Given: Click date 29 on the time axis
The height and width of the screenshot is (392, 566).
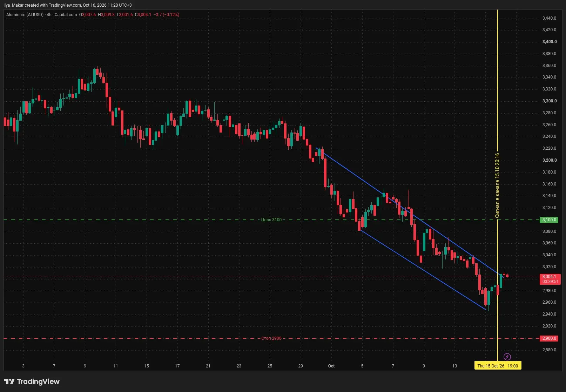Looking at the screenshot, I should coord(301,366).
